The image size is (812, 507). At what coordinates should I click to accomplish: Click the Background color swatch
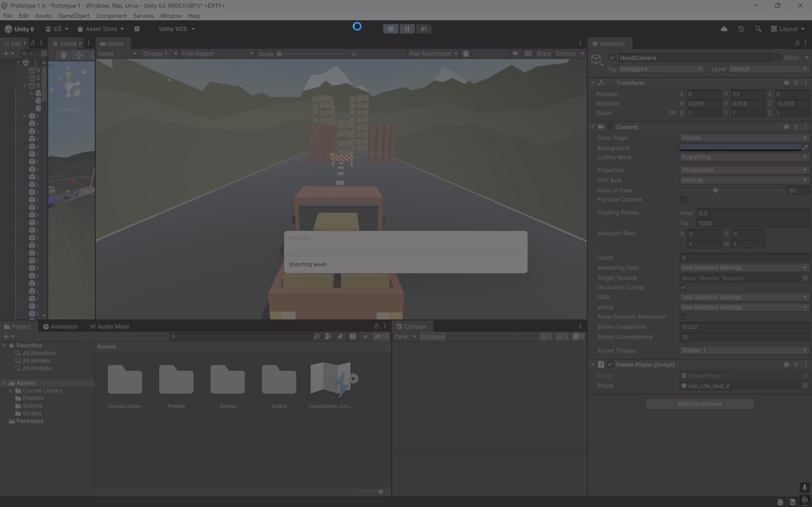(740, 148)
